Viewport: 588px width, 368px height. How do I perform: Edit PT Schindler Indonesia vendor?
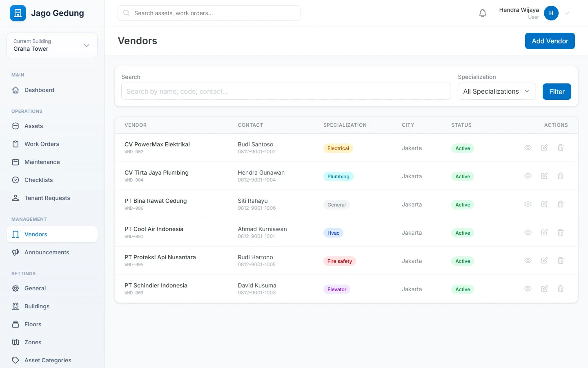[544, 289]
